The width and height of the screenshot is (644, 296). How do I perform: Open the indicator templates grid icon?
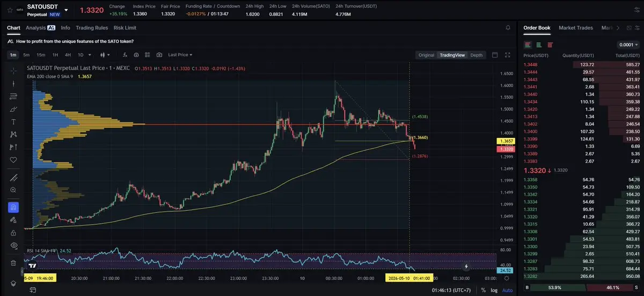coord(148,55)
